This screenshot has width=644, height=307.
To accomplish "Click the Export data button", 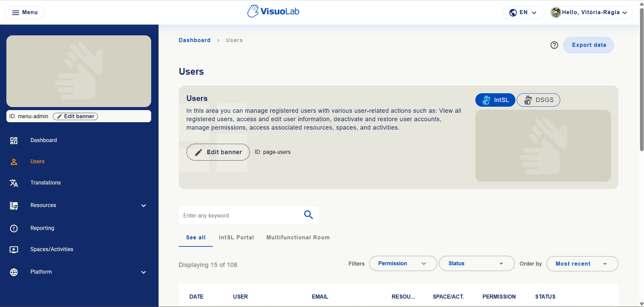I will point(588,45).
